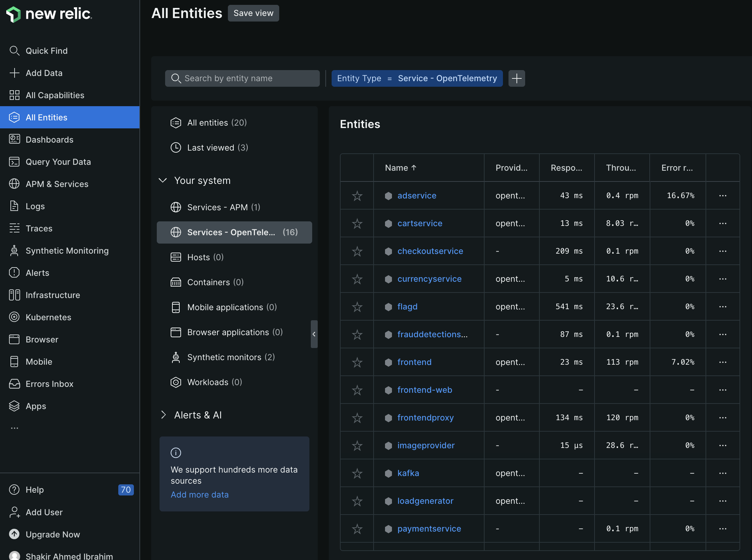
Task: Favorite checkoutservice with star
Action: (x=357, y=251)
